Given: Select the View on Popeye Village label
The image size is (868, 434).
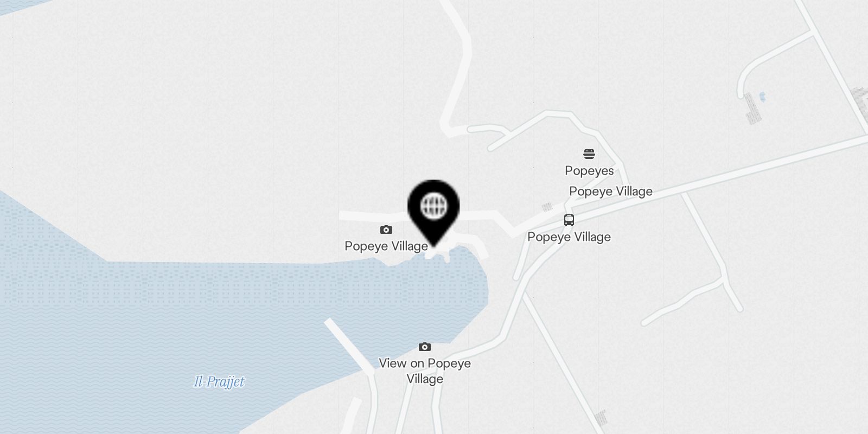Looking at the screenshot, I should pyautogui.click(x=425, y=371).
